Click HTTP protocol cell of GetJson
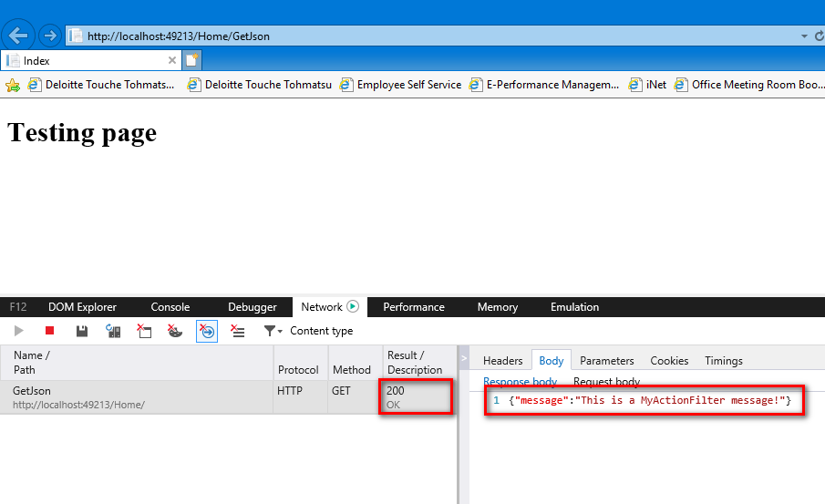Image resolution: width=825 pixels, height=504 pixels. 301,397
